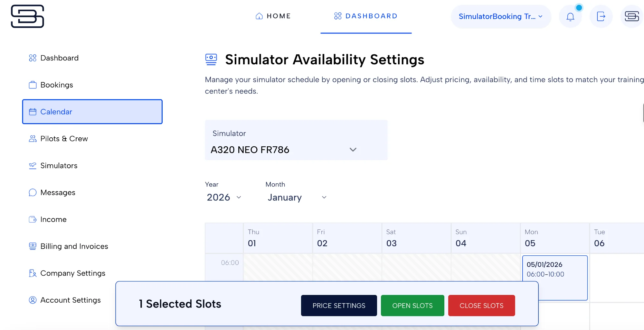View the Income page
This screenshot has width=644, height=330.
point(53,219)
